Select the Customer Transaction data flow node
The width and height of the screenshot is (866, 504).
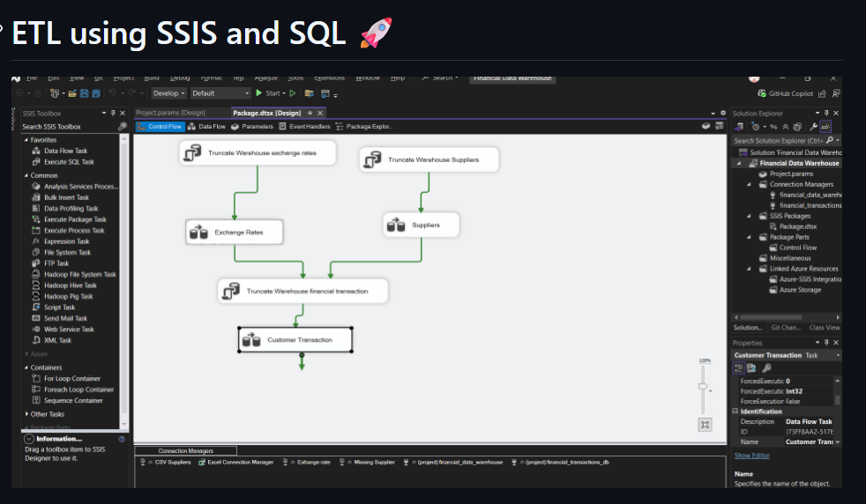pos(295,340)
